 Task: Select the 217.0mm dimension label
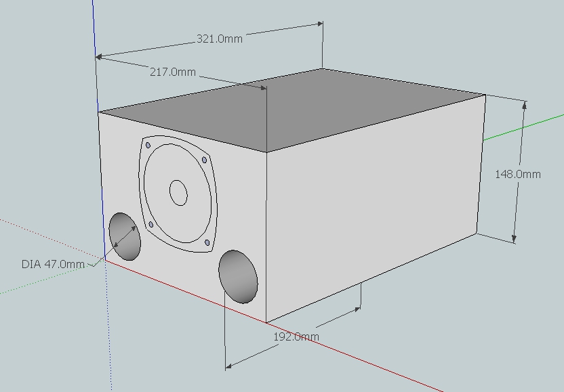click(173, 72)
